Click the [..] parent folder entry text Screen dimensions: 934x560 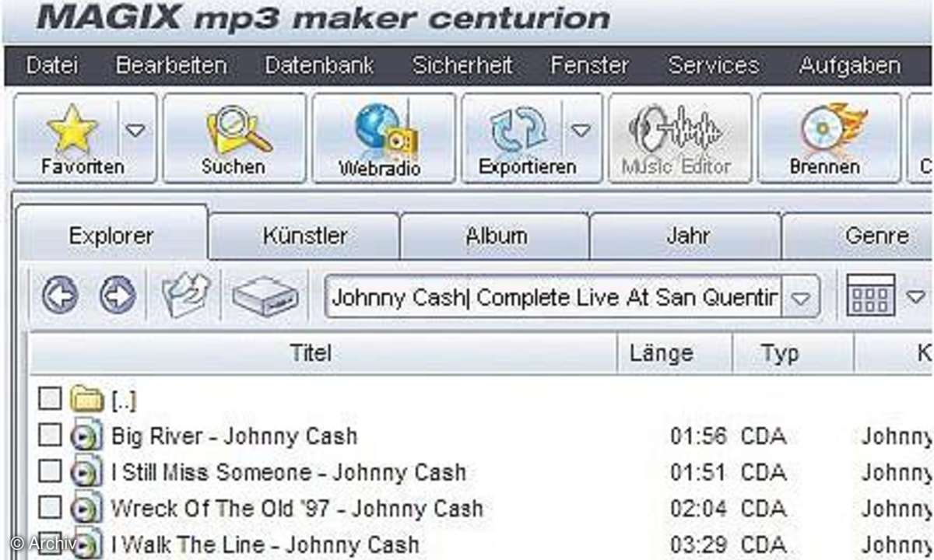[123, 401]
